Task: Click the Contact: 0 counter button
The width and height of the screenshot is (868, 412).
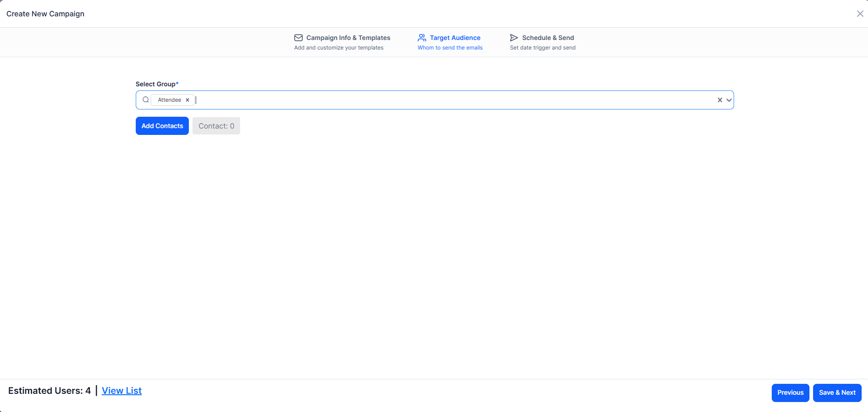Action: click(x=216, y=126)
